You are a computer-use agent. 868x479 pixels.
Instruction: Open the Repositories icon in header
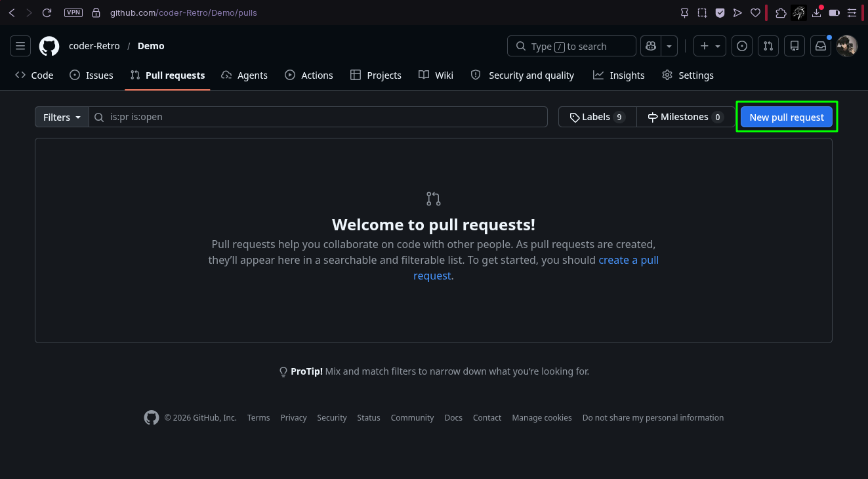tap(795, 46)
